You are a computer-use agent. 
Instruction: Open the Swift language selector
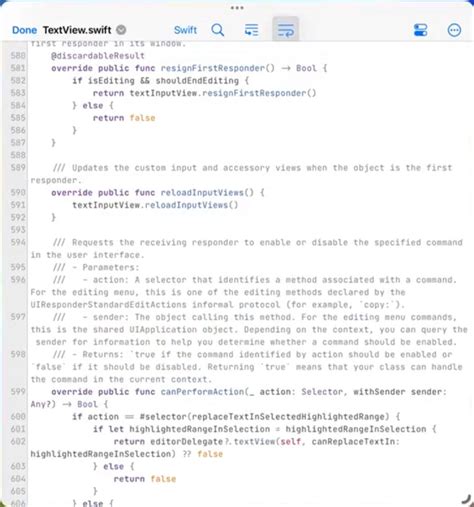[185, 30]
